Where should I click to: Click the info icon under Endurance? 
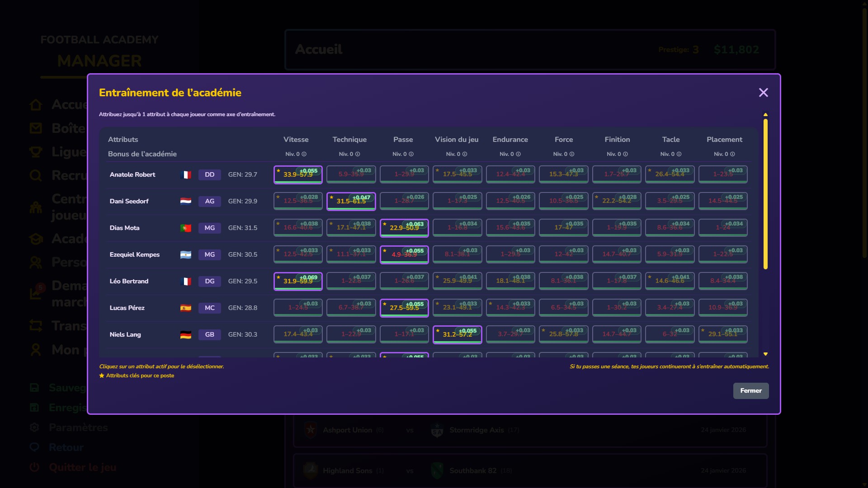(518, 154)
